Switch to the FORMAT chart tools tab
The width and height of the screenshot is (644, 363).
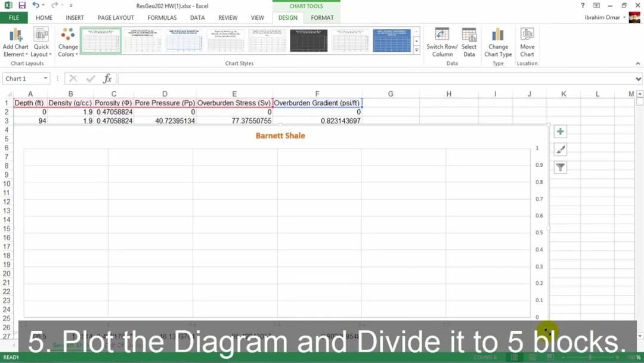click(322, 18)
